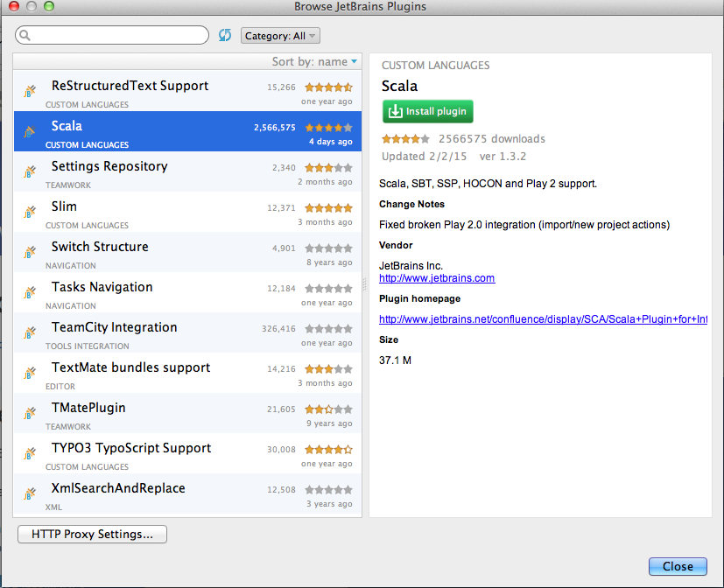Screen dimensions: 724x588
Task: Select the Tasks Navigation plugin row
Action: [187, 292]
